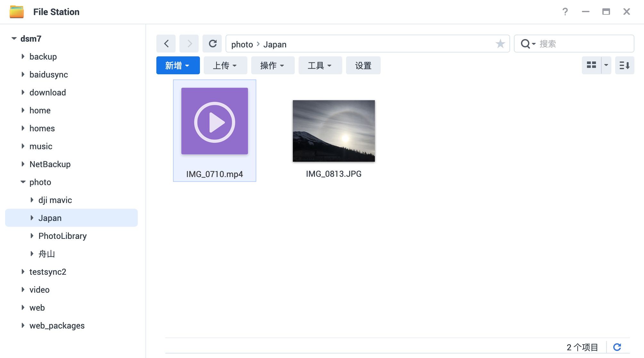The width and height of the screenshot is (644, 358).
Task: Expand the video folder arrow
Action: (x=23, y=289)
